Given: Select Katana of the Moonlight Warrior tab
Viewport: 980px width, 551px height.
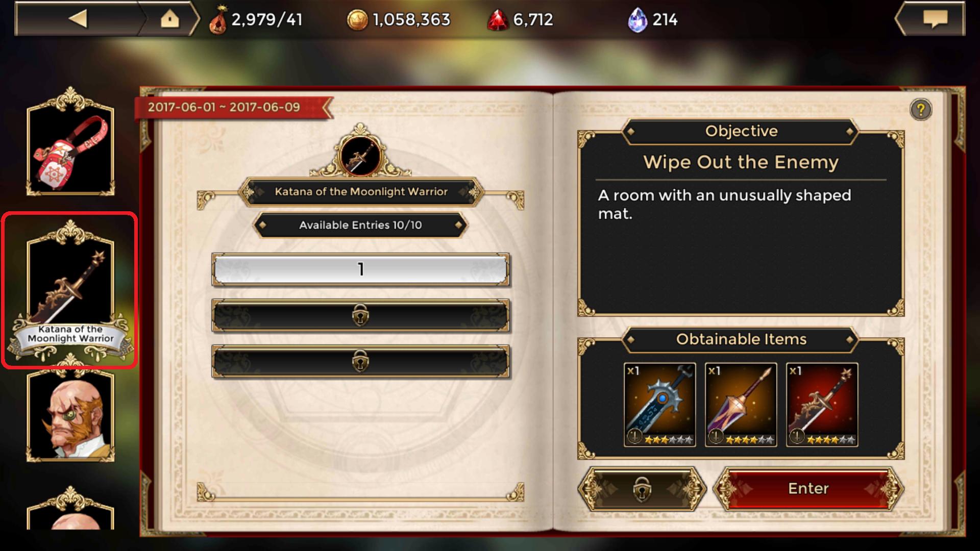Looking at the screenshot, I should (70, 290).
